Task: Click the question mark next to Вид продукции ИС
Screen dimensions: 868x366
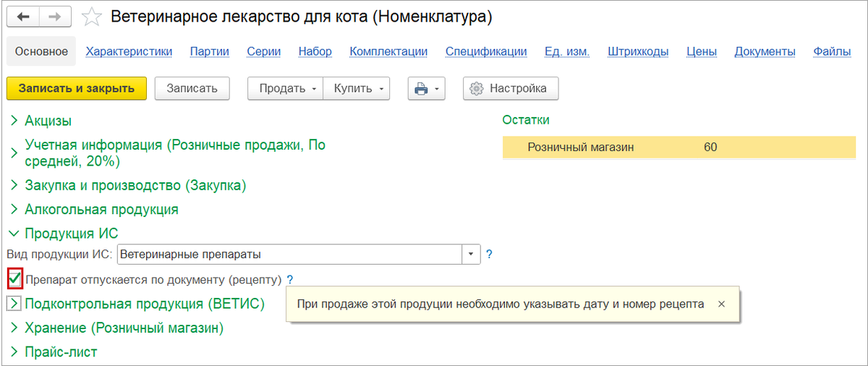Action: [489, 255]
